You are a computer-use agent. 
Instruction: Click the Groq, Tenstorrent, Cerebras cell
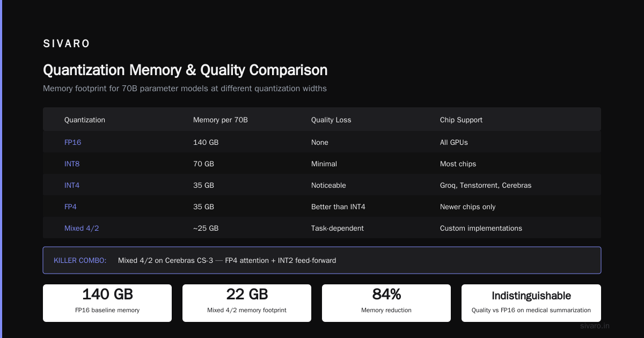[486, 185]
